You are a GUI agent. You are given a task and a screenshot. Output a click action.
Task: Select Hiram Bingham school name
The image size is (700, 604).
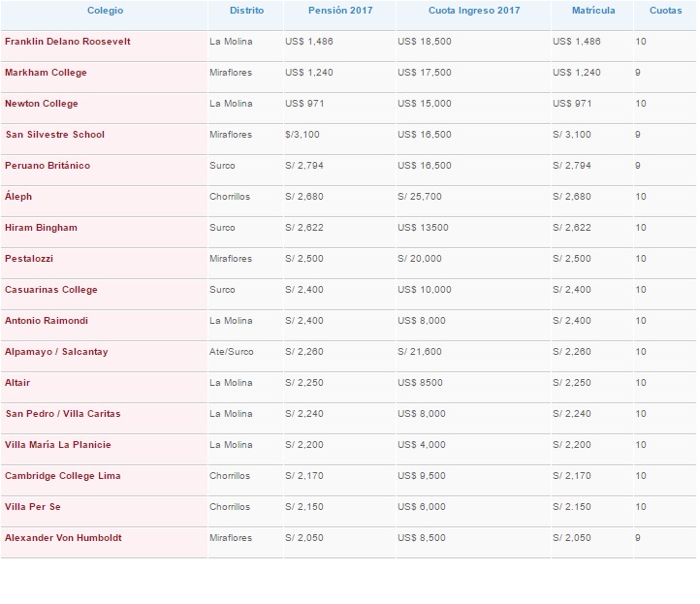point(41,228)
